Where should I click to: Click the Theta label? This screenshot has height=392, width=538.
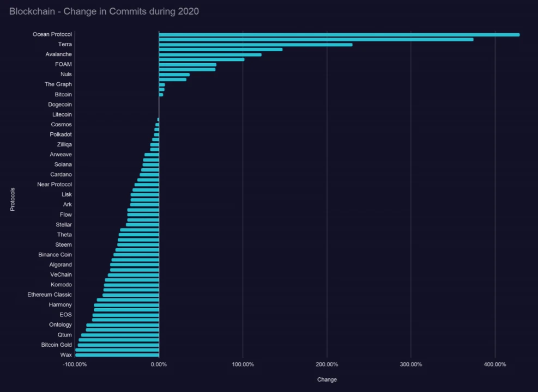pyautogui.click(x=64, y=234)
